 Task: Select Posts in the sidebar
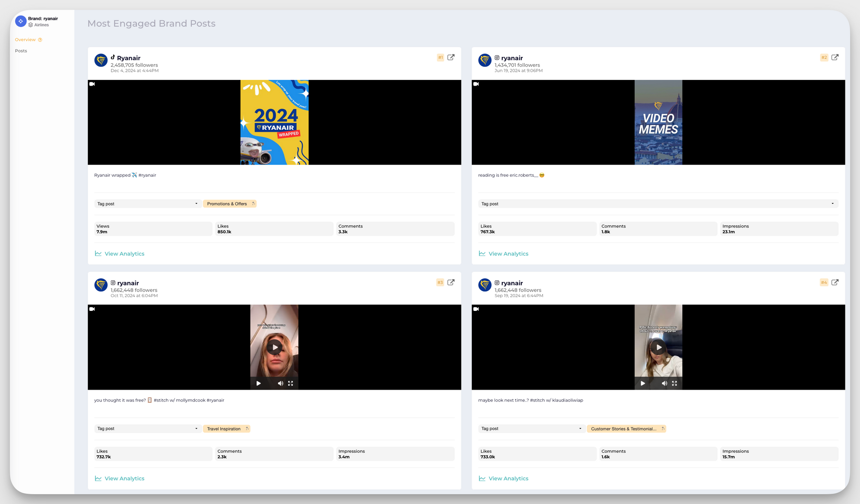[x=21, y=51]
